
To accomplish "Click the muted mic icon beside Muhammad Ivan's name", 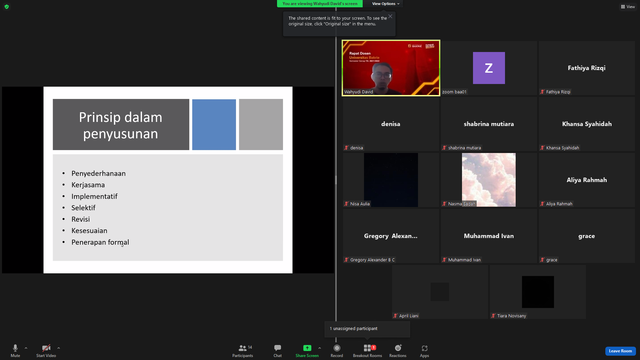I will click(x=444, y=260).
